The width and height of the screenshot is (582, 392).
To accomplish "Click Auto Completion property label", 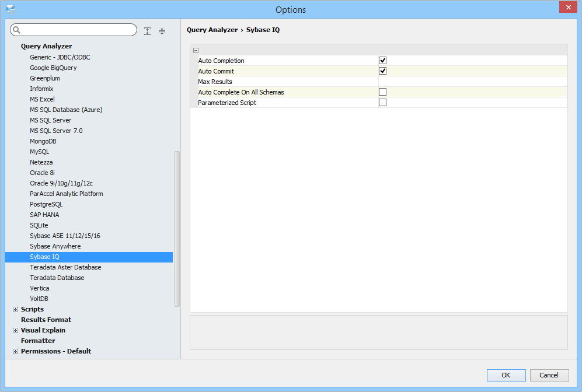I will (221, 61).
